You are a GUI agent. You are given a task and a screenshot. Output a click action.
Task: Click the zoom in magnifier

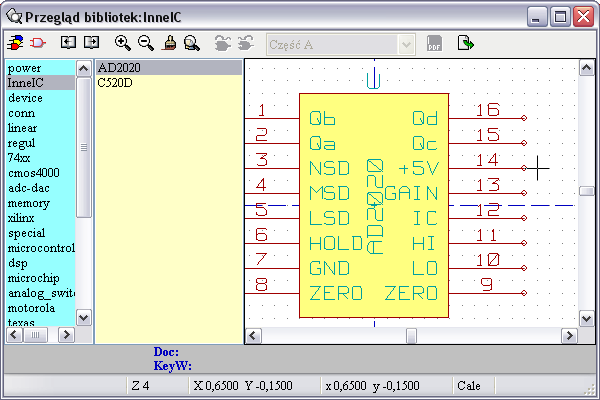click(122, 43)
